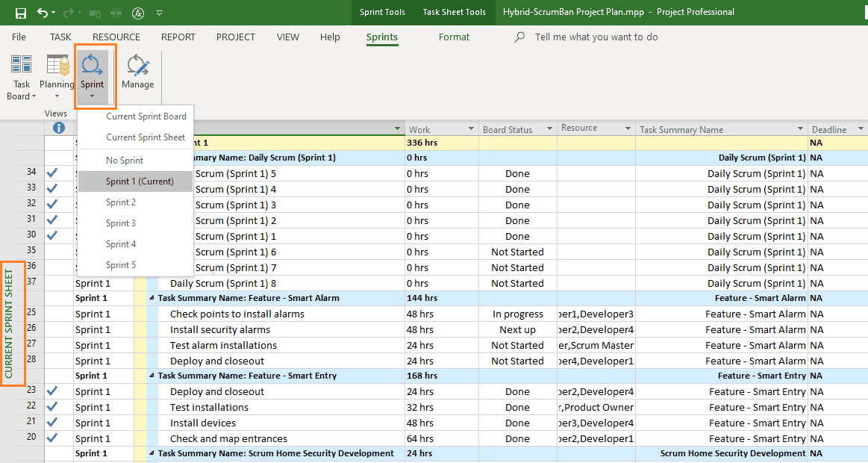
Task: Click the 336 hrs work cell
Action: (x=442, y=143)
